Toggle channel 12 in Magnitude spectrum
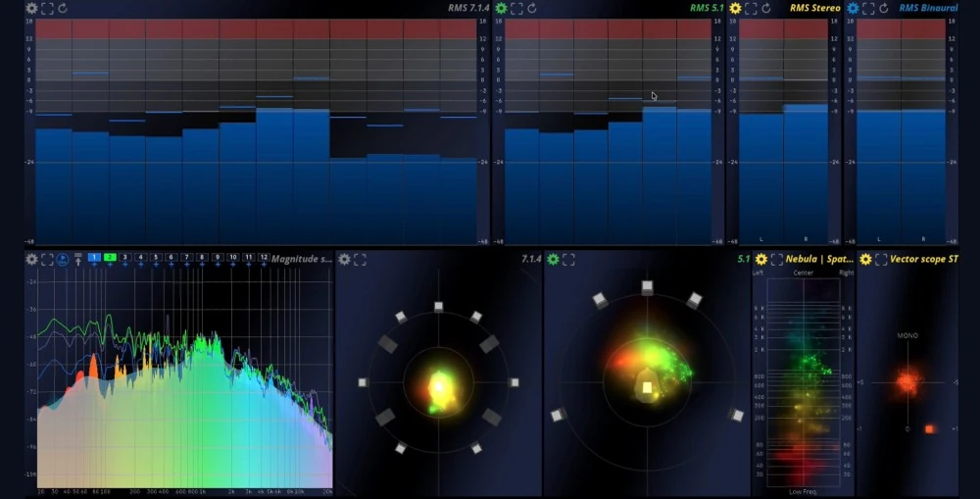Viewport: 980px width, 499px height. [x=264, y=257]
